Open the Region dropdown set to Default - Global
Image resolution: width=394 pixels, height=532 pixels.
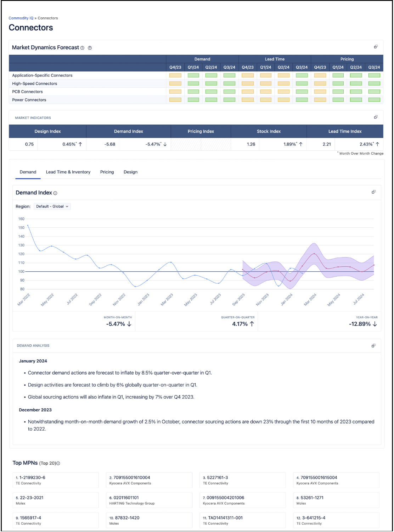pyautogui.click(x=52, y=206)
